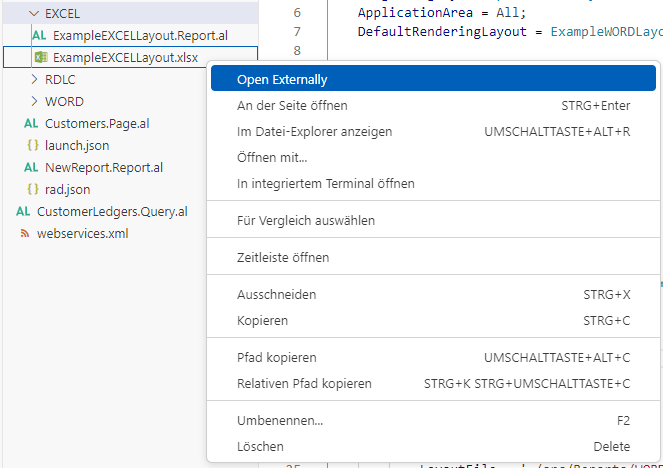Choose 'Umbenennen...' menu entry

click(433, 420)
